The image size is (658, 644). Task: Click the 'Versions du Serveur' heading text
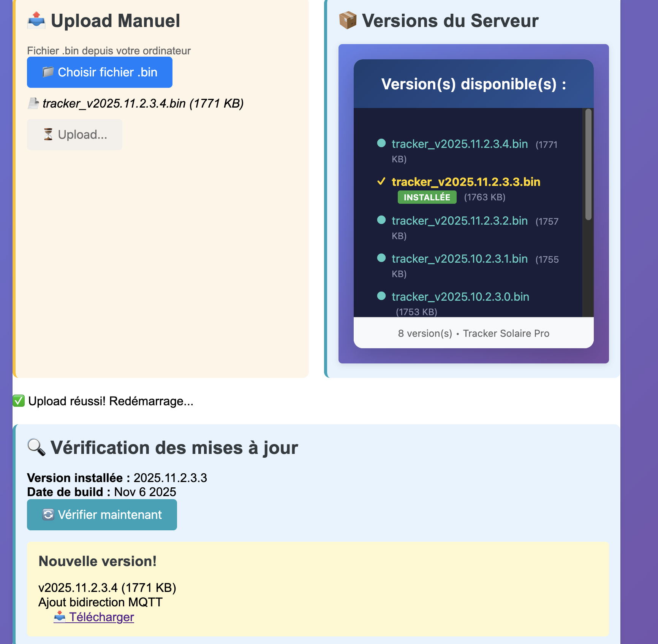click(x=450, y=21)
